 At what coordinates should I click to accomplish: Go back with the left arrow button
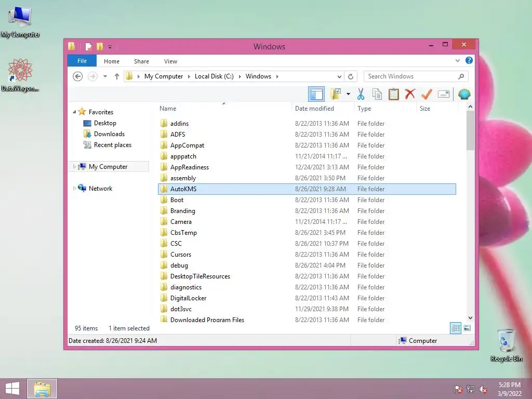click(x=78, y=76)
